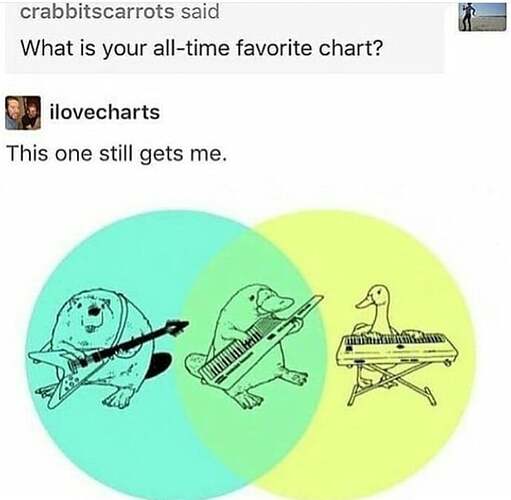Screen dimensions: 511x500
Task: Click the crabbitscarrots username
Action: coord(97,11)
